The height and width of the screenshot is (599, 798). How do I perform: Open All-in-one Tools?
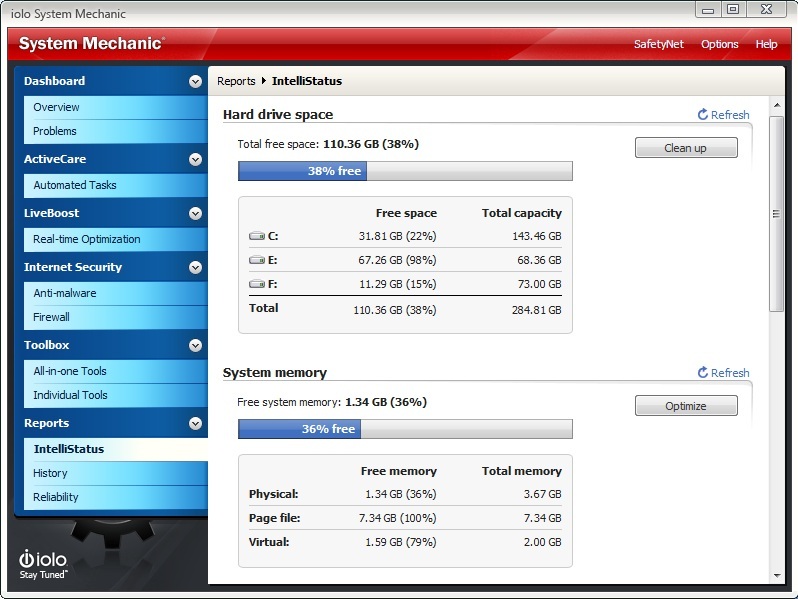pyautogui.click(x=116, y=371)
